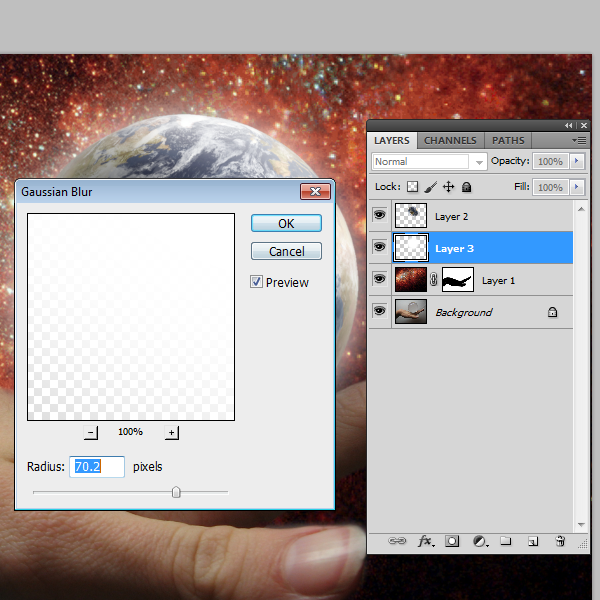Select the Background layer name

pyautogui.click(x=464, y=312)
